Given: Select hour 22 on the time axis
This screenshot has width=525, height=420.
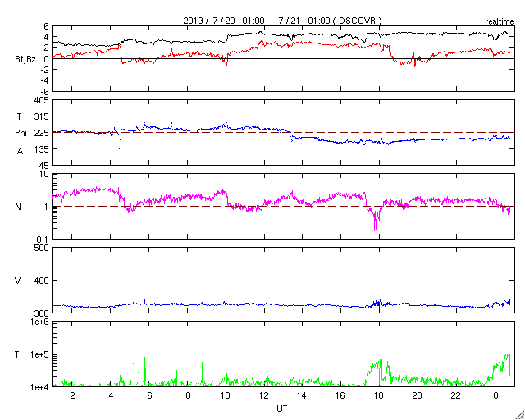Looking at the screenshot, I should pyautogui.click(x=455, y=395).
